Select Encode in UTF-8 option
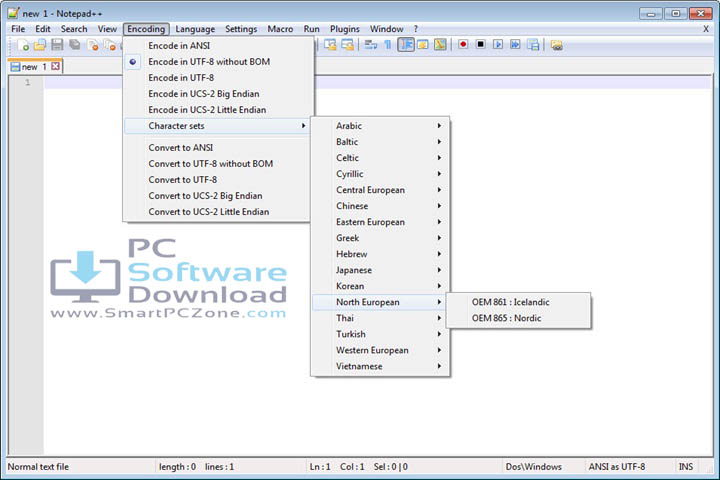 [219, 78]
